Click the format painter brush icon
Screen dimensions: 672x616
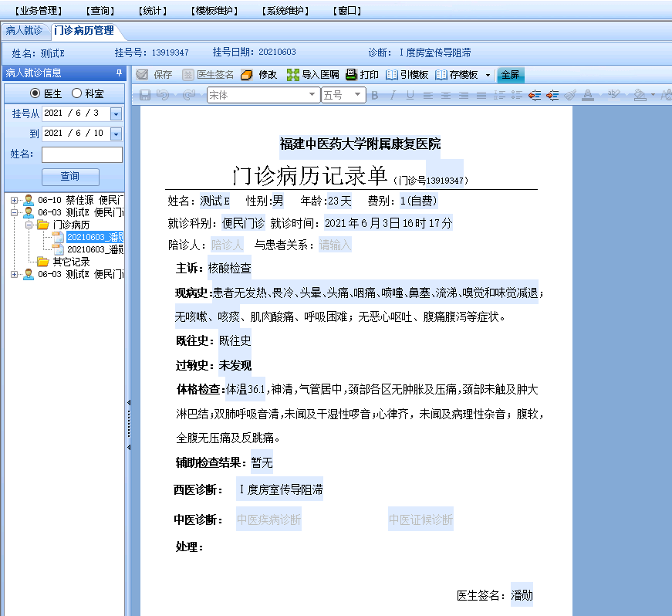tap(570, 95)
